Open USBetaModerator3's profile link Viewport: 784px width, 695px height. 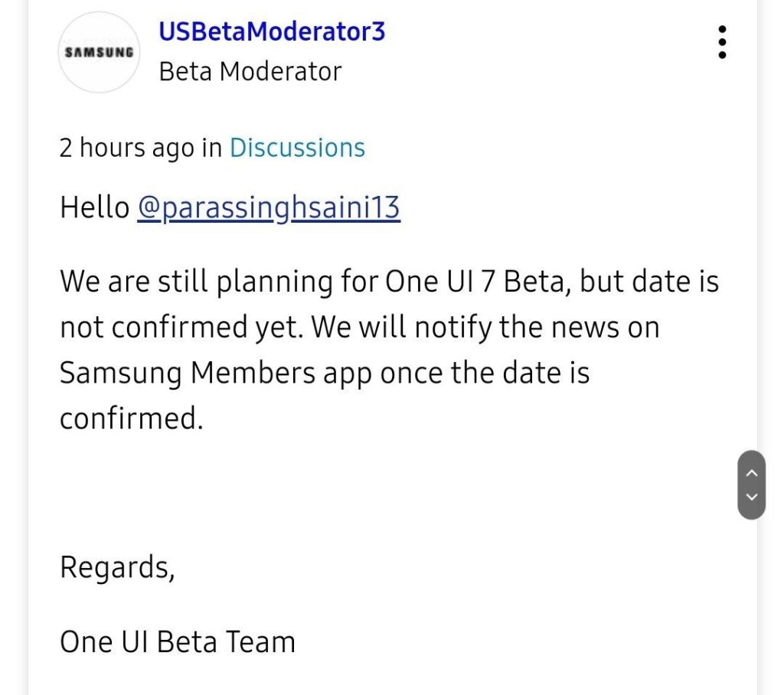(x=271, y=31)
